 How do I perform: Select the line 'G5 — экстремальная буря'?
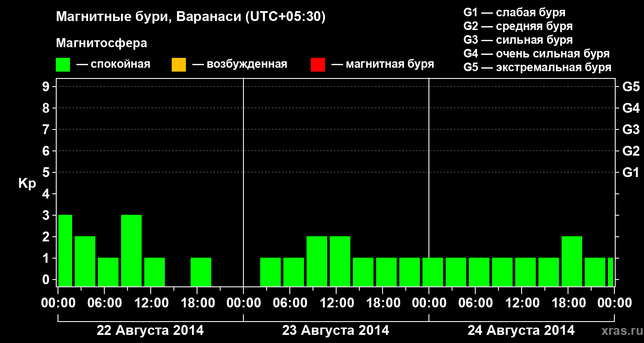538,67
